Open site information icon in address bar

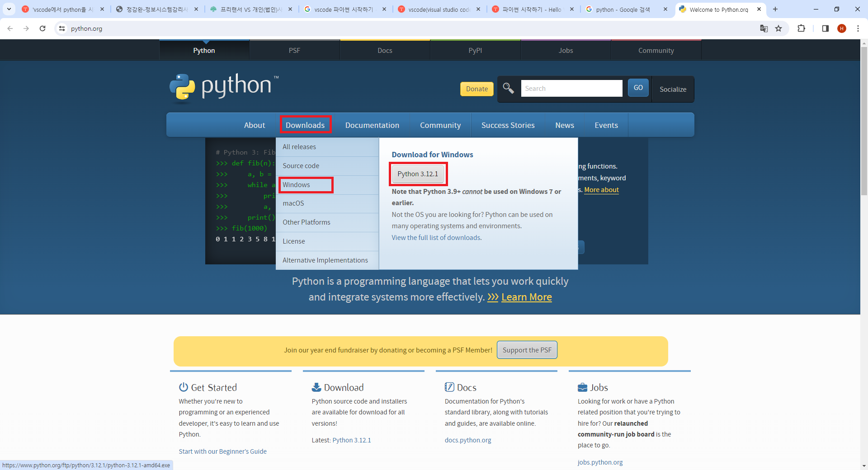coord(62,28)
